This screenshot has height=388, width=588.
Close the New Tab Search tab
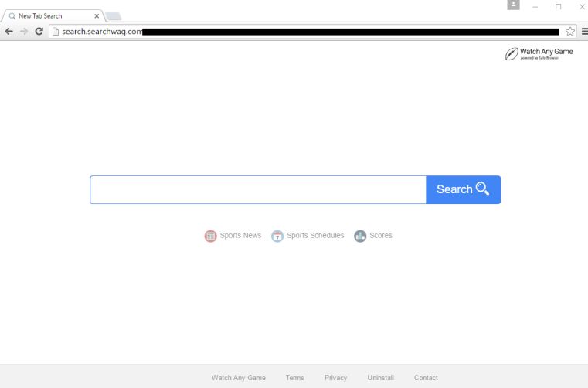[97, 16]
